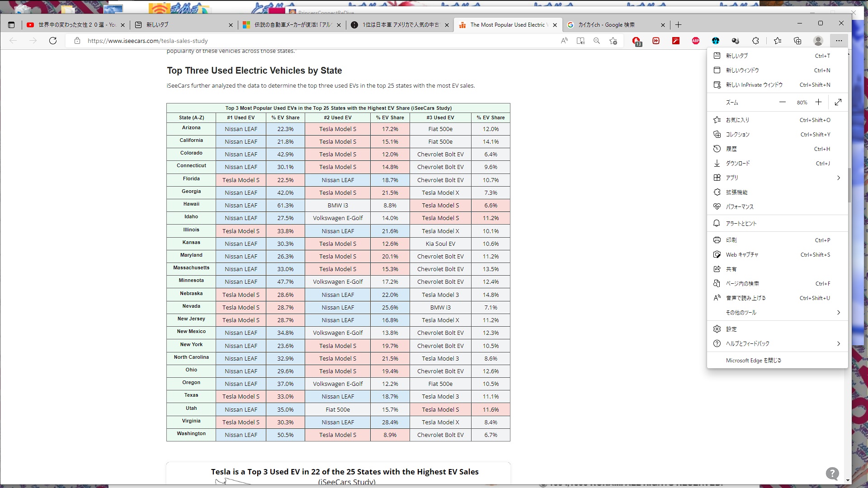Open the ABP Adblock Plus extension icon

696,41
